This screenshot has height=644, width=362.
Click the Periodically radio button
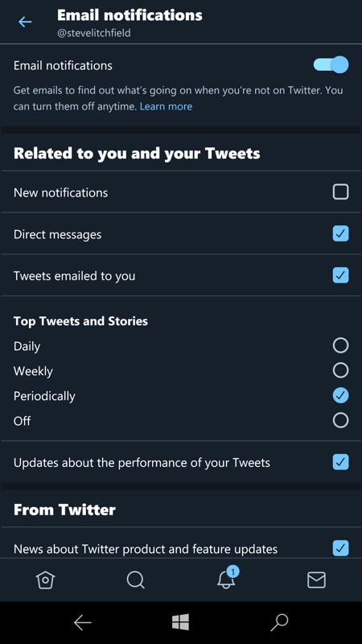tap(340, 395)
